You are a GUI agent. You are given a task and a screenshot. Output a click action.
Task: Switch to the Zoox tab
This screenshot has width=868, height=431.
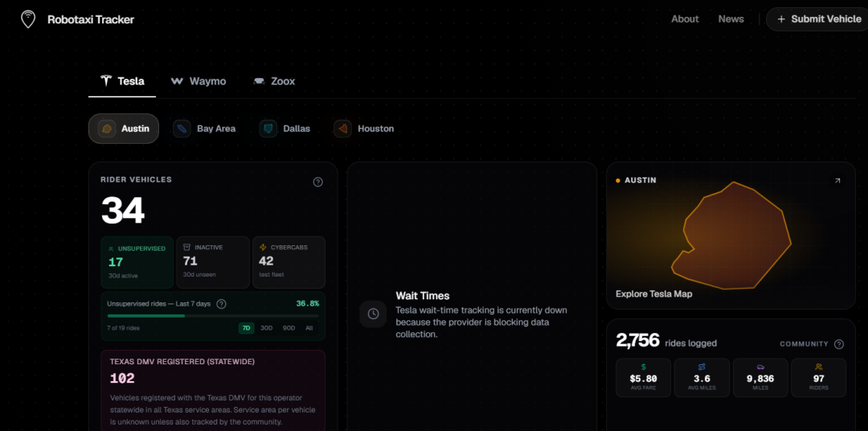coord(274,81)
